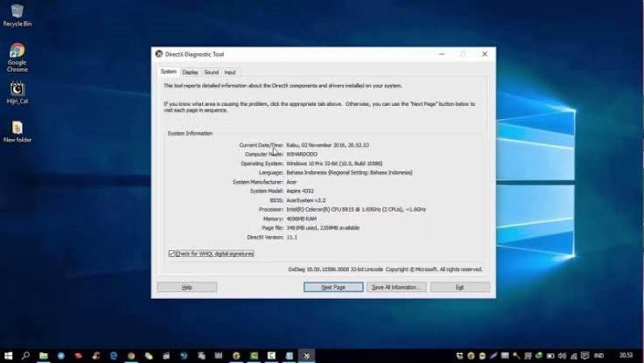Open the Hijri_Cal desktop shortcut
The width and height of the screenshot is (644, 363).
point(17,92)
